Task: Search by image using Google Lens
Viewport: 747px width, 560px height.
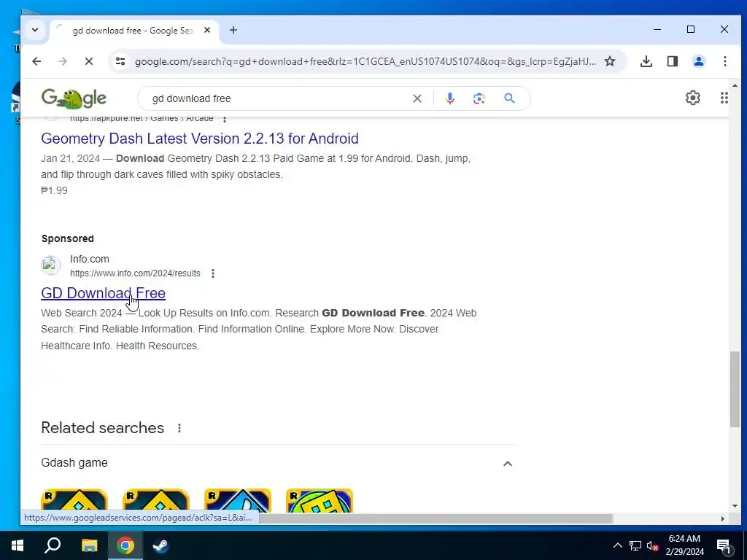Action: [x=479, y=98]
